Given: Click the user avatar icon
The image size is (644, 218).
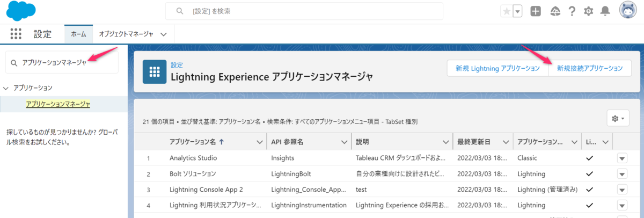Looking at the screenshot, I should (628, 11).
